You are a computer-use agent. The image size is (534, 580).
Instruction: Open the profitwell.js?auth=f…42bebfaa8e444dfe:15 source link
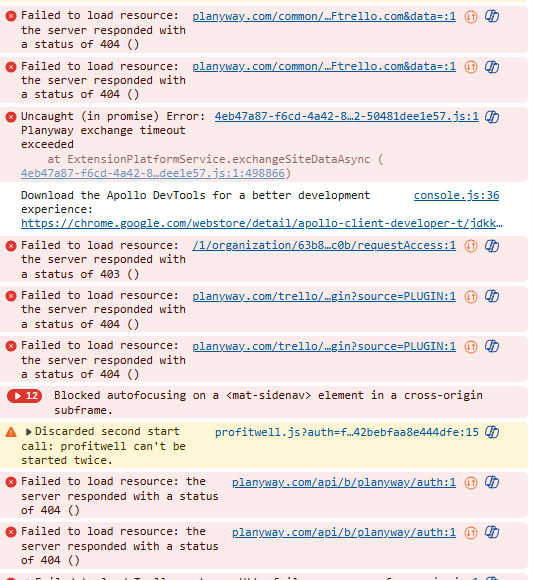click(347, 432)
